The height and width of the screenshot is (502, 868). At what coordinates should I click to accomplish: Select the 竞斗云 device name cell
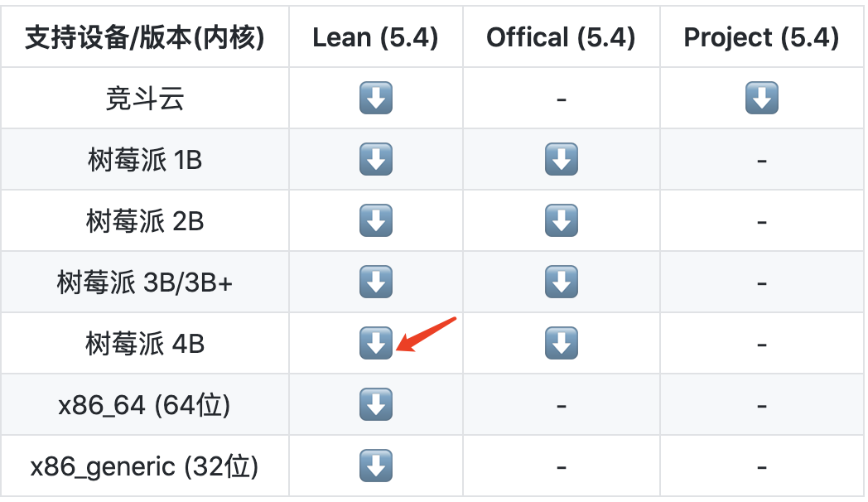tap(145, 99)
